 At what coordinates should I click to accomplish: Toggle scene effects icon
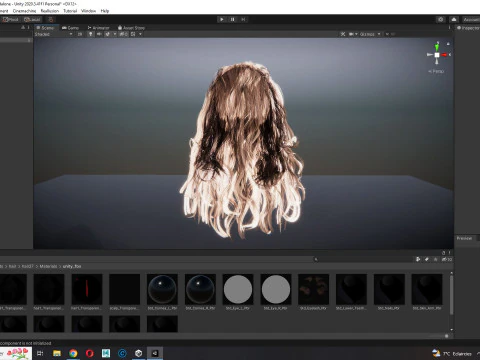tap(108, 34)
